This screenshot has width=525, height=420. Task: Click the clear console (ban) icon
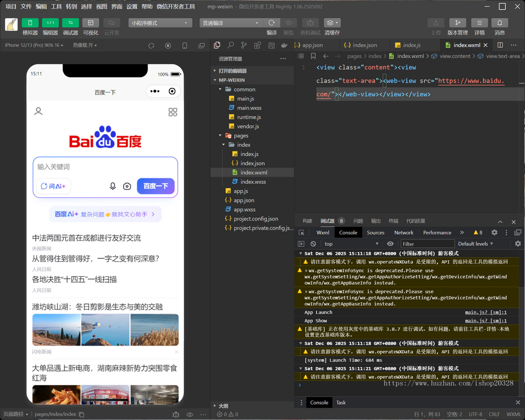click(313, 244)
